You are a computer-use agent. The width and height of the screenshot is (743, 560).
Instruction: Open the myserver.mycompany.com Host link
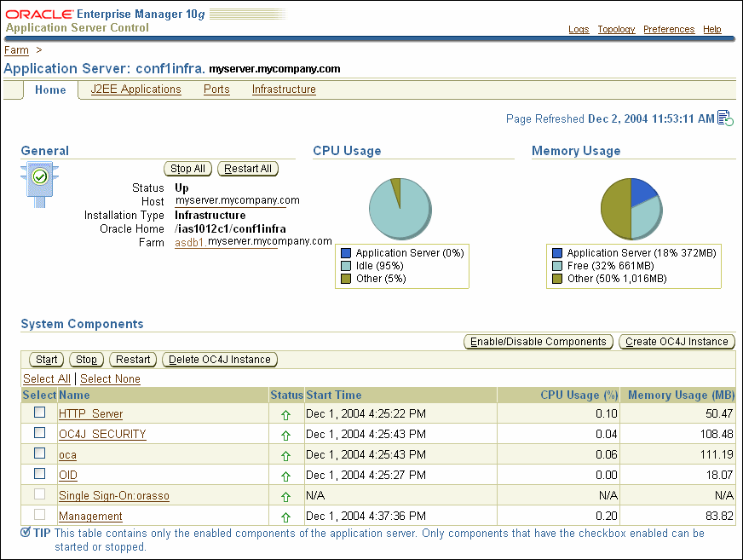(x=238, y=200)
